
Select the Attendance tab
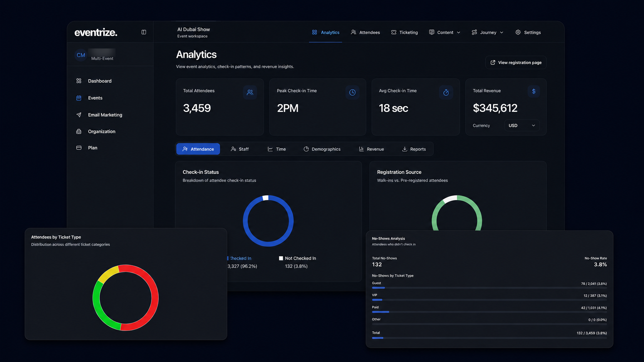[x=198, y=149]
